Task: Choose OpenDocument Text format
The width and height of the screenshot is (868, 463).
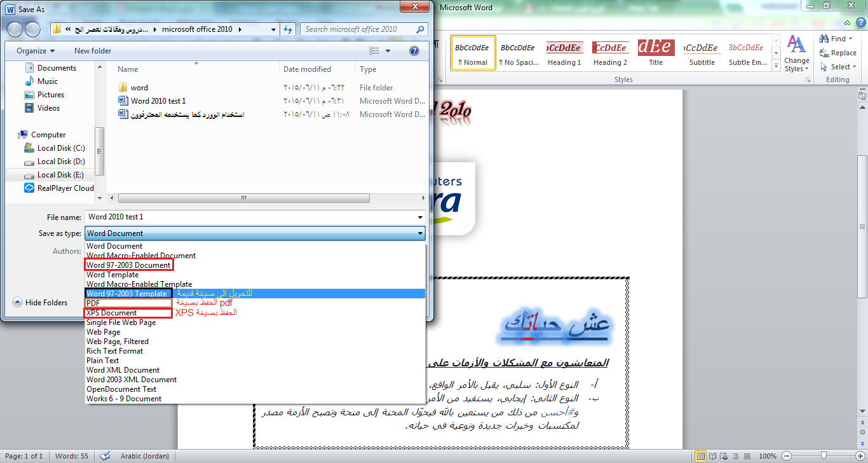Action: pos(255,389)
